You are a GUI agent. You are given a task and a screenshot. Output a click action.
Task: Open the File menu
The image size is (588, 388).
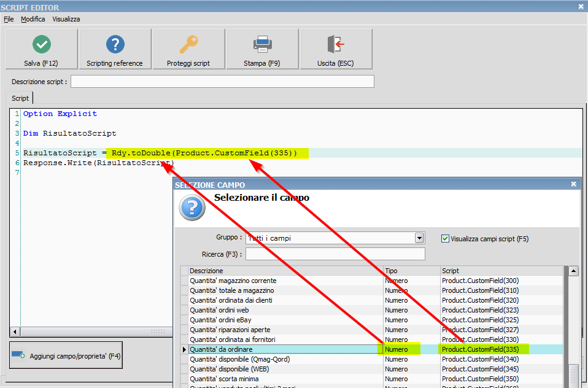9,19
